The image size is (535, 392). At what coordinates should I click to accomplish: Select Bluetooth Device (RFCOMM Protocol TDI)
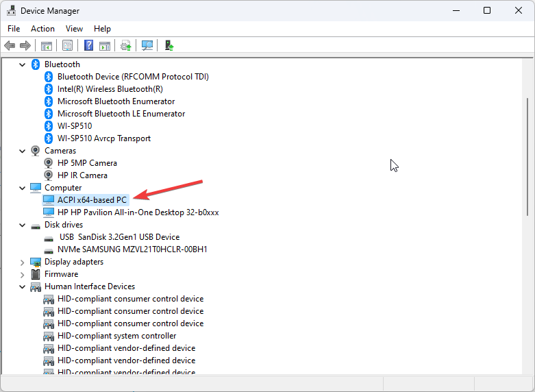pos(133,77)
